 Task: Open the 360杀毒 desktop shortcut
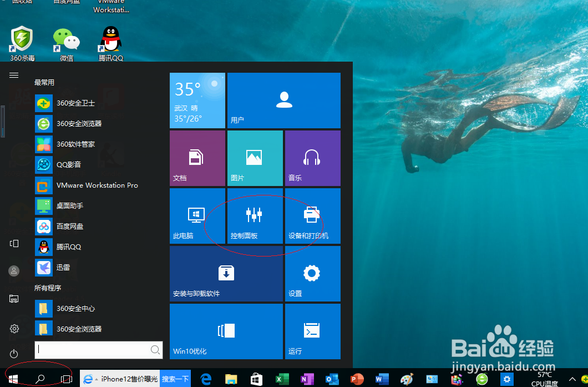click(x=22, y=44)
